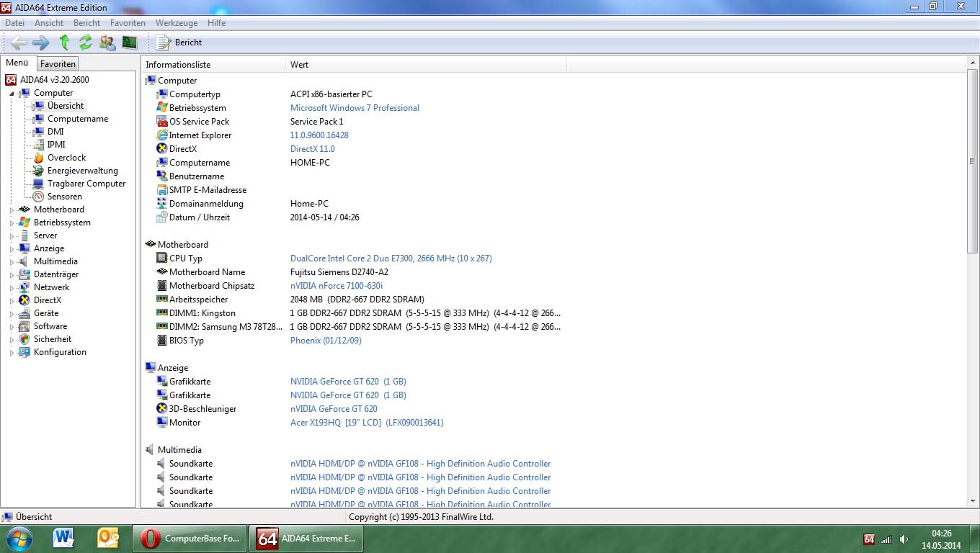This screenshot has height=553, width=980.
Task: Click the Internet Explorer row icon
Action: pyautogui.click(x=162, y=135)
